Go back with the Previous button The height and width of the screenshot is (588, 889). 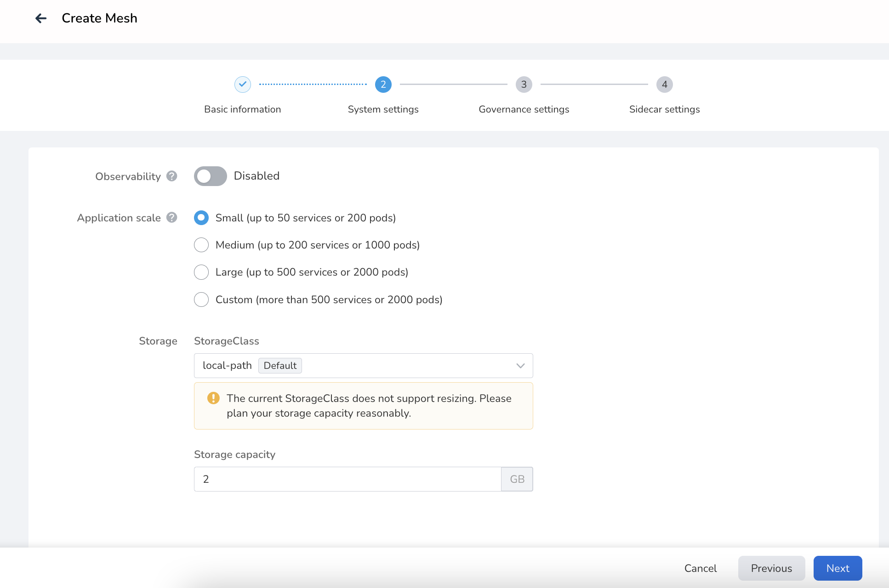click(772, 568)
